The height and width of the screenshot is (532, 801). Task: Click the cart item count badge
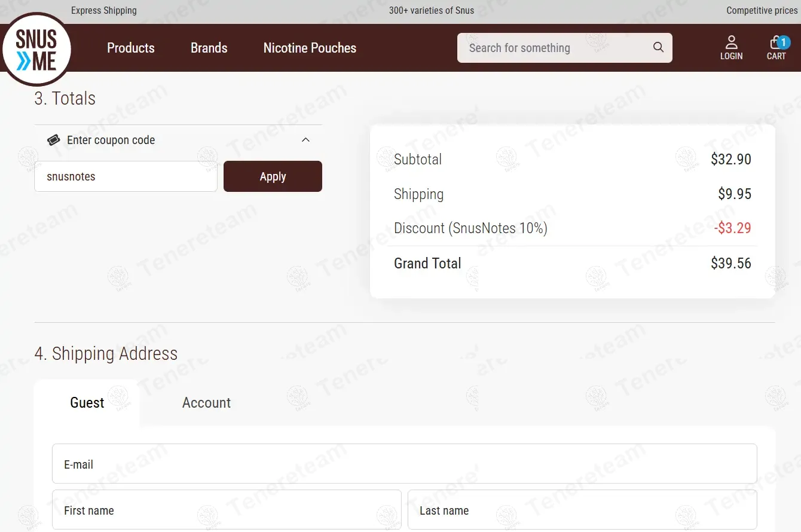pyautogui.click(x=784, y=42)
